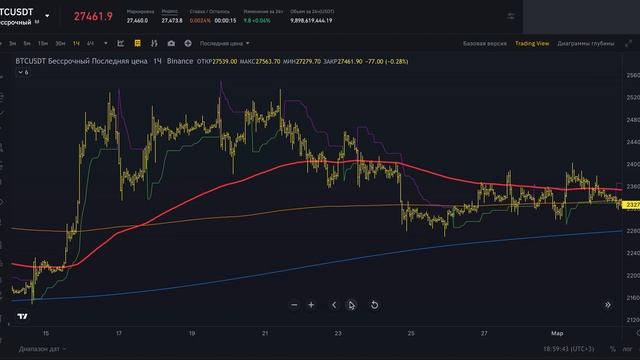This screenshot has width=640, height=360.
Task: Click the Маркировка value 27,460.0
Action: point(138,20)
